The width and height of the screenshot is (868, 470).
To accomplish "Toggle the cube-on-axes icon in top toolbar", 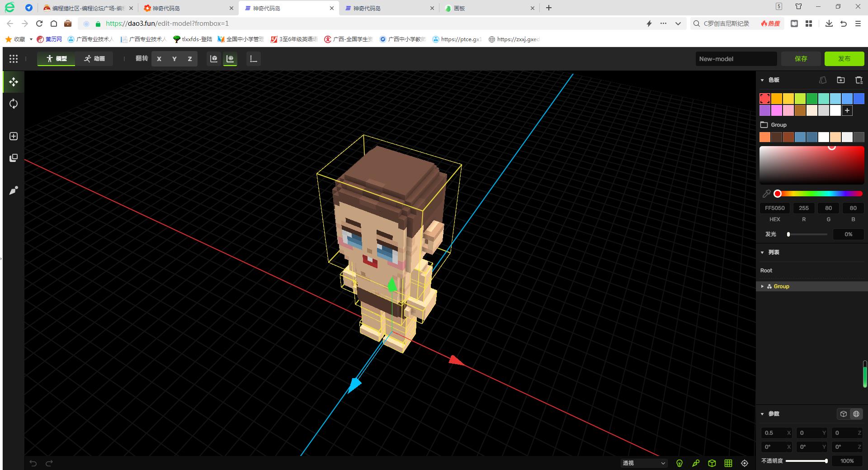I will [214, 59].
